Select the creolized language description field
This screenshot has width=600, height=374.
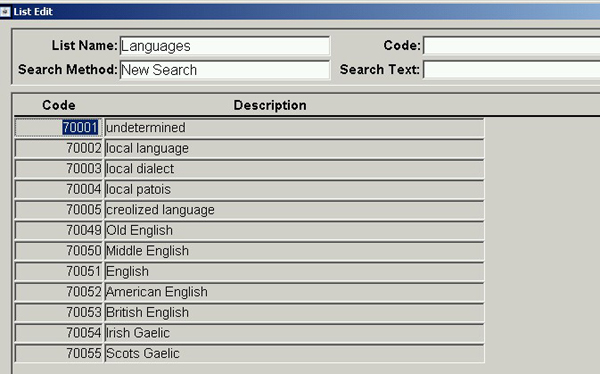point(294,210)
